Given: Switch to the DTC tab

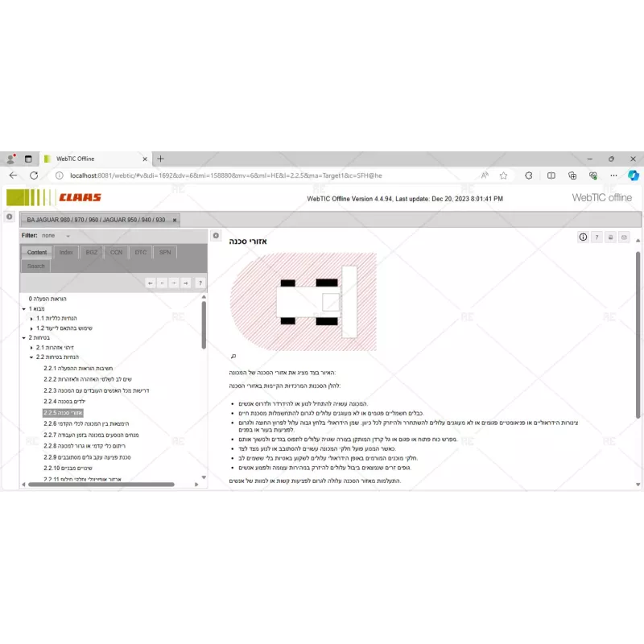Looking at the screenshot, I should click(x=140, y=252).
